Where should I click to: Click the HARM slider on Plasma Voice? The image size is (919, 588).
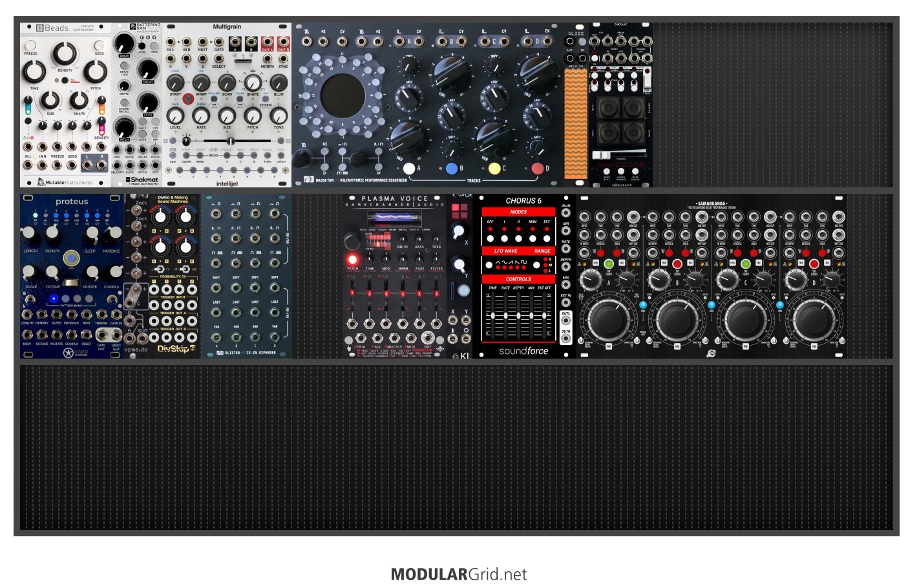coord(403,295)
